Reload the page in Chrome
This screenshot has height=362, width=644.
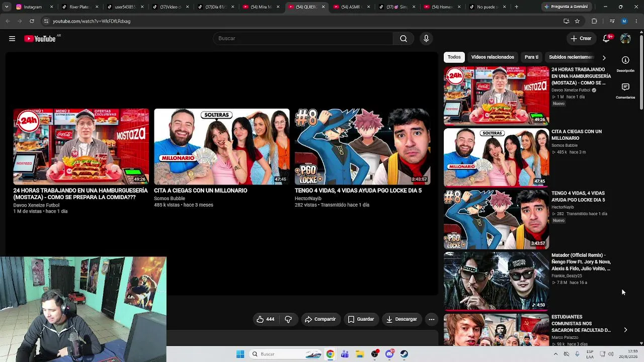click(32, 21)
